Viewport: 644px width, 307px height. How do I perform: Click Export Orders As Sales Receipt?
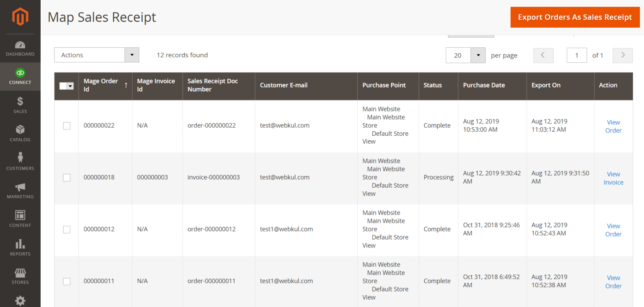point(575,17)
